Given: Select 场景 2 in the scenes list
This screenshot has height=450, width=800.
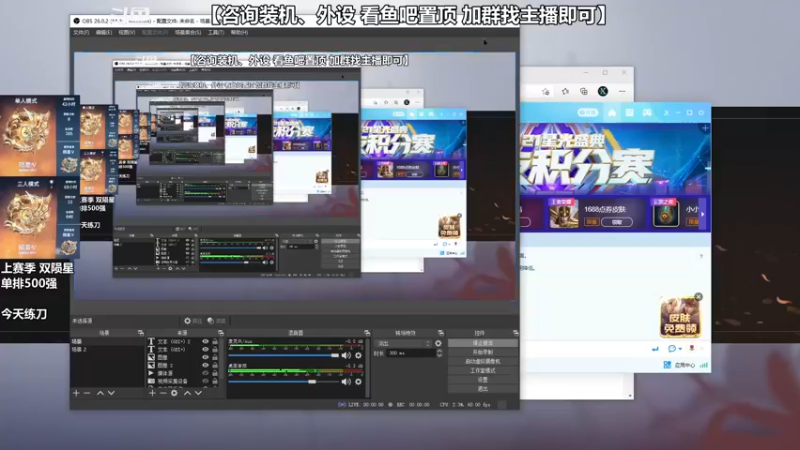Looking at the screenshot, I should coord(107,349).
